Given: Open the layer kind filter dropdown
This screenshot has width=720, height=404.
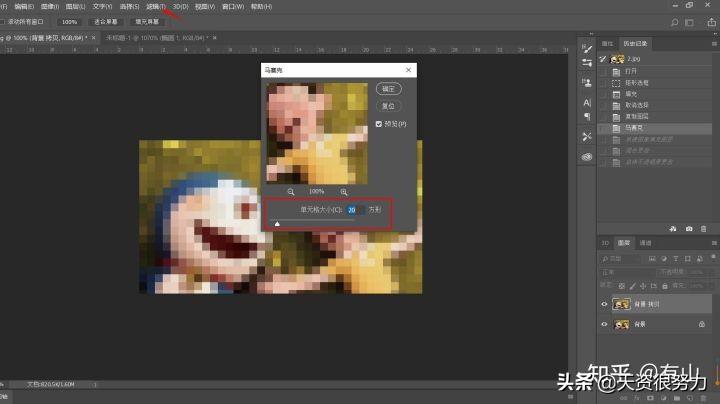Looking at the screenshot, I should click(620, 259).
